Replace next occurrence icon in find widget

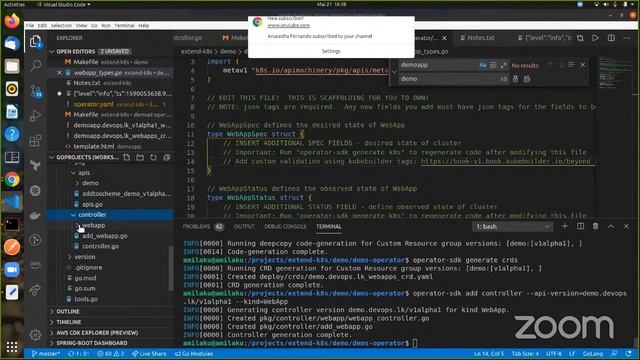point(516,79)
